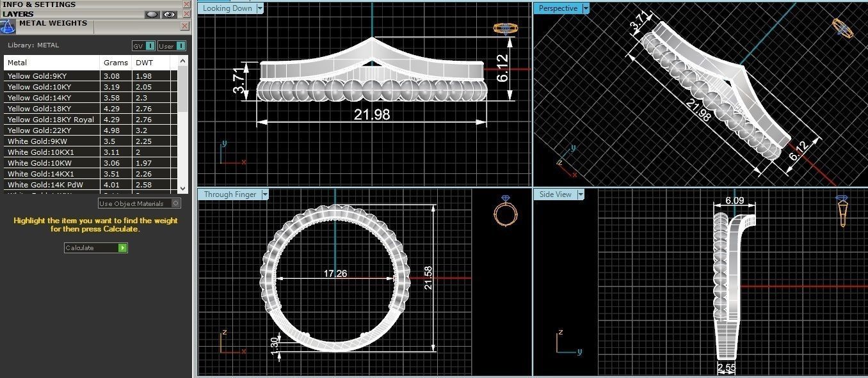Screen dimensions: 868x378
Task: Open the Looking Down viewport dropdown arrow
Action: coord(259,8)
